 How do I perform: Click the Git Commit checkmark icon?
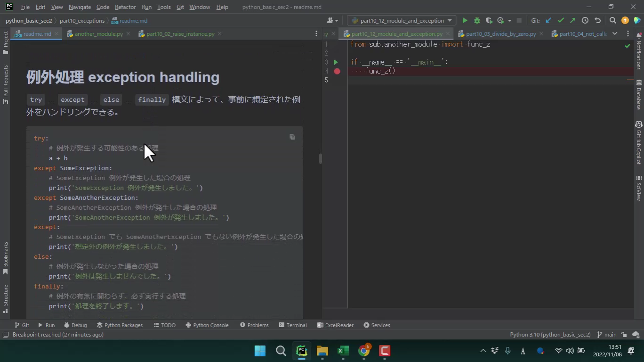coord(561,20)
